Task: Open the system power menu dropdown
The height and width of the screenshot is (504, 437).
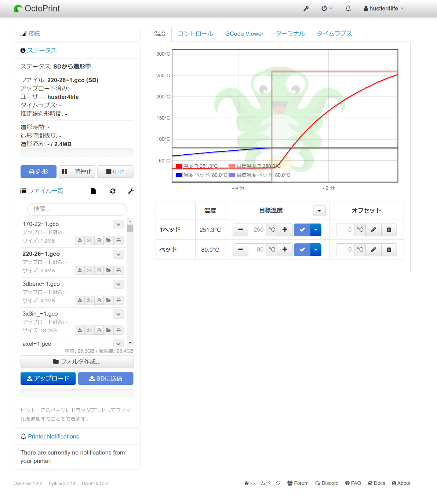Action: point(327,8)
